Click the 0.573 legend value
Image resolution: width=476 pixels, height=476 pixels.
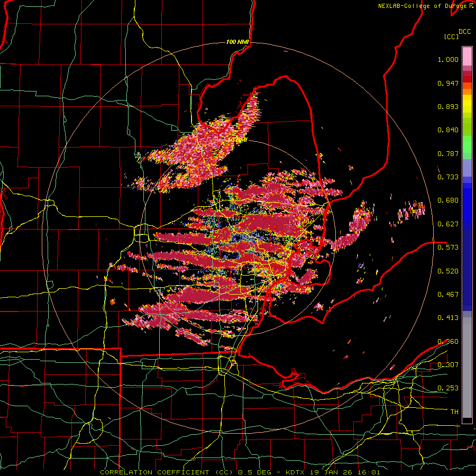click(448, 248)
